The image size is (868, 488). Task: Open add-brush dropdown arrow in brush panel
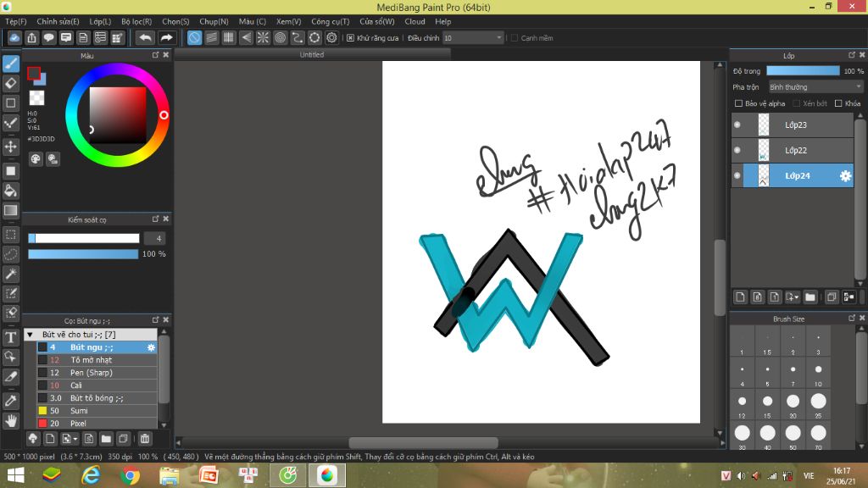pos(75,439)
